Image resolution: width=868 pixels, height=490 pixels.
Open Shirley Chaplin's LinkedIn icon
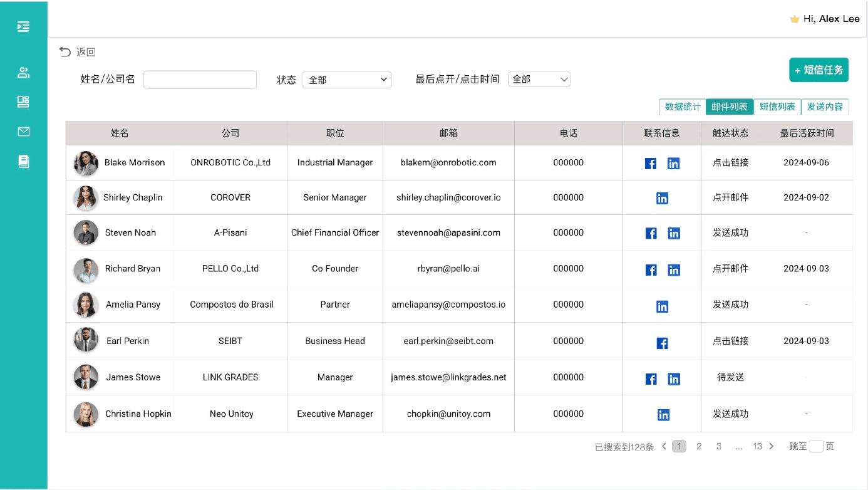coord(662,198)
